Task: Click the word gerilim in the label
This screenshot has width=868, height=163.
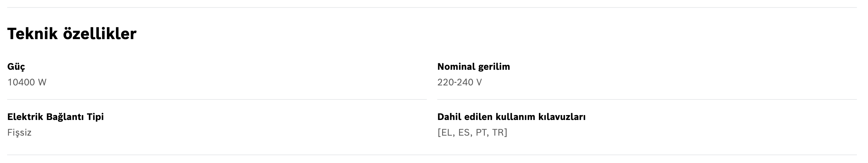Action: (494, 67)
